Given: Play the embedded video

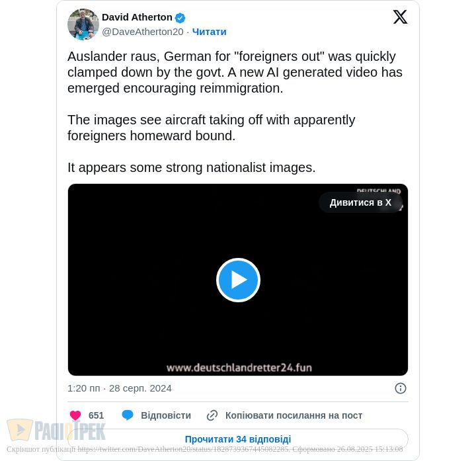Looking at the screenshot, I should pos(238,280).
